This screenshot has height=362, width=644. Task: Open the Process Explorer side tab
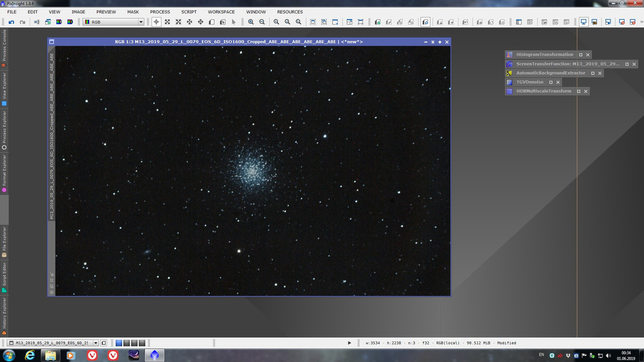4,130
